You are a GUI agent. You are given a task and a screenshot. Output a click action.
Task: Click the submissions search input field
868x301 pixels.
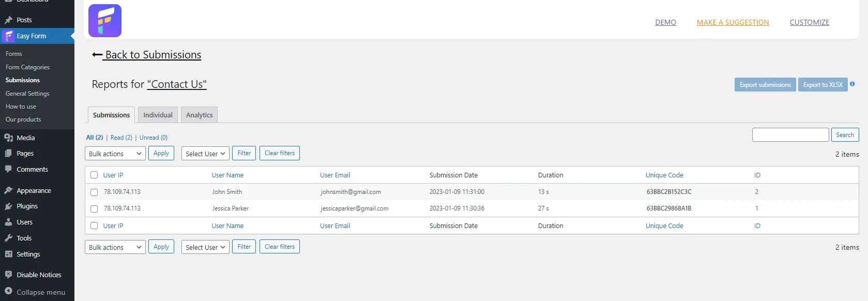click(790, 135)
